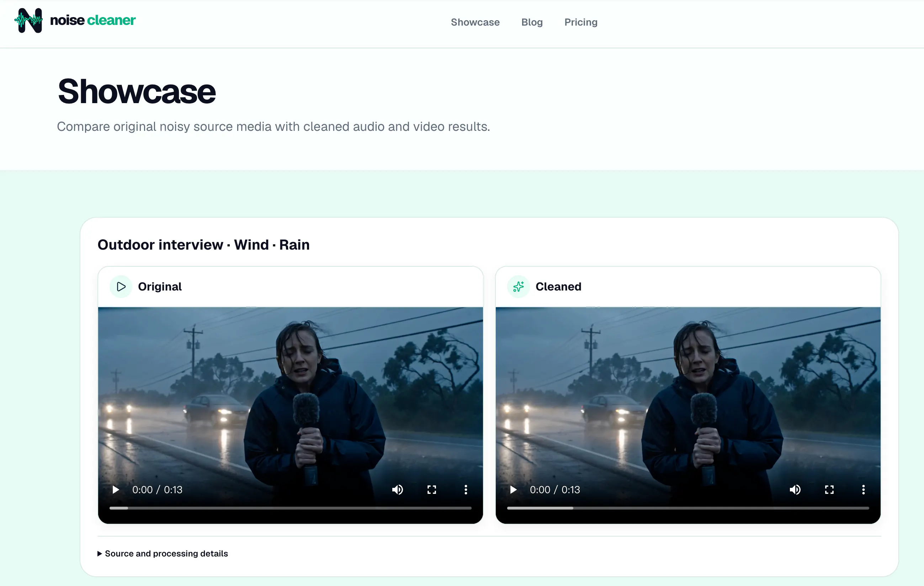Click the Showcase page heading
This screenshot has height=586, width=924.
click(137, 91)
